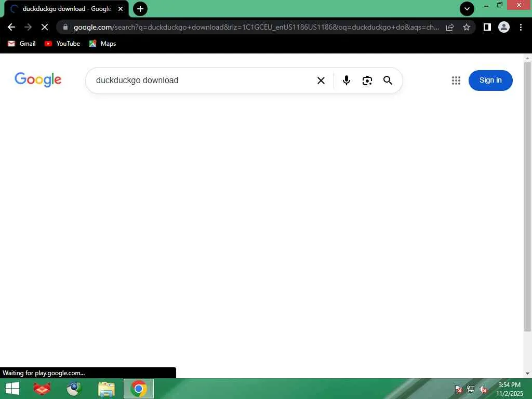This screenshot has width=532, height=399.
Task: Minimize the Chrome window
Action: 486,5
